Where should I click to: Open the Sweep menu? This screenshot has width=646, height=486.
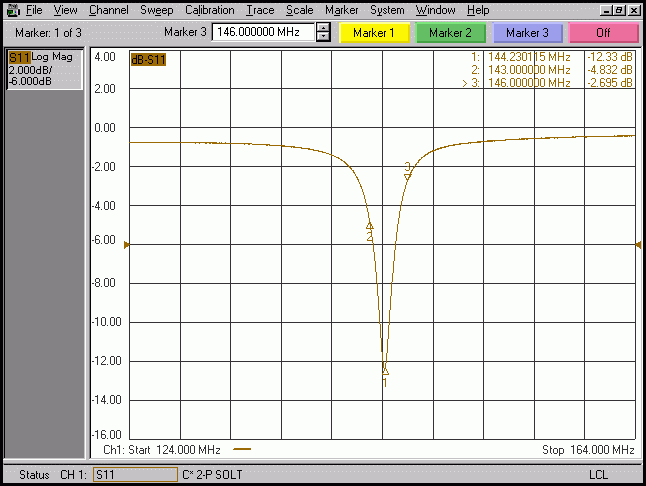tap(157, 10)
